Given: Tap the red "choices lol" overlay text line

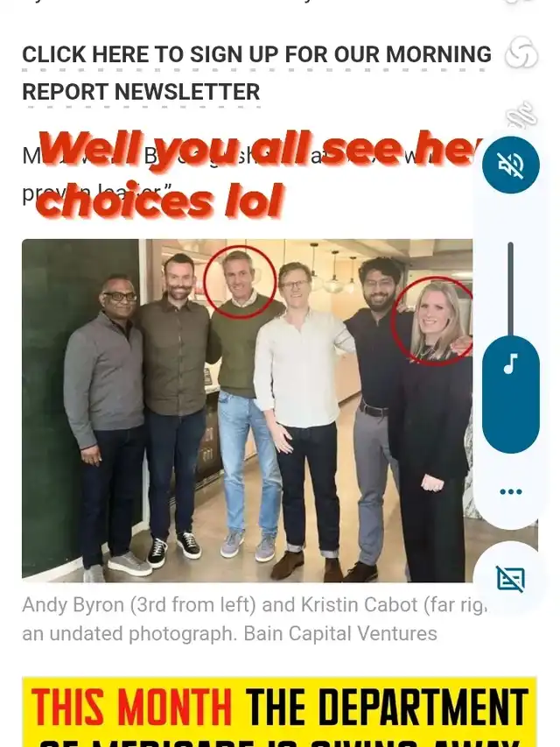Looking at the screenshot, I should coord(160,200).
